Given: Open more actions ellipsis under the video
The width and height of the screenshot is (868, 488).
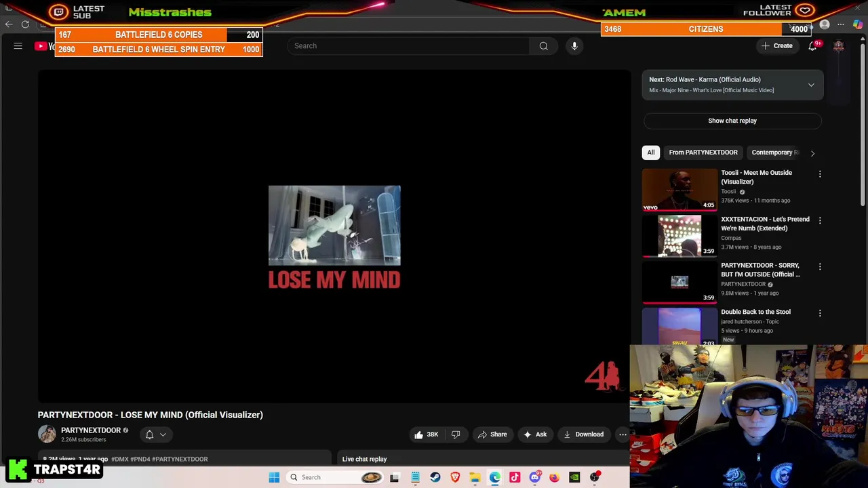Looking at the screenshot, I should click(x=623, y=434).
